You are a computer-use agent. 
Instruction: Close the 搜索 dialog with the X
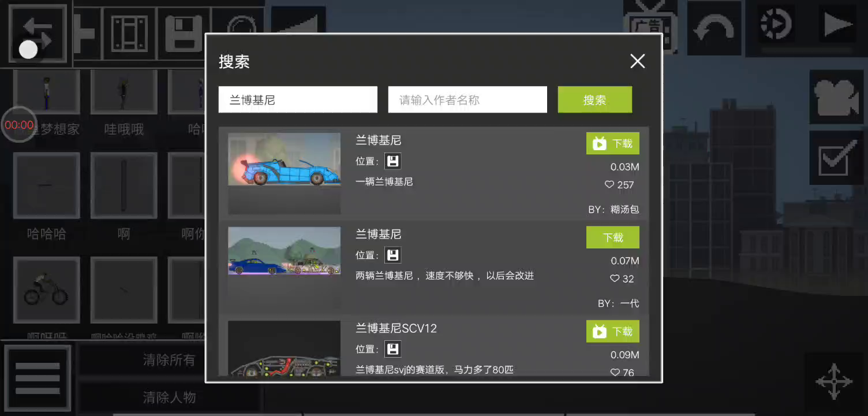[637, 61]
